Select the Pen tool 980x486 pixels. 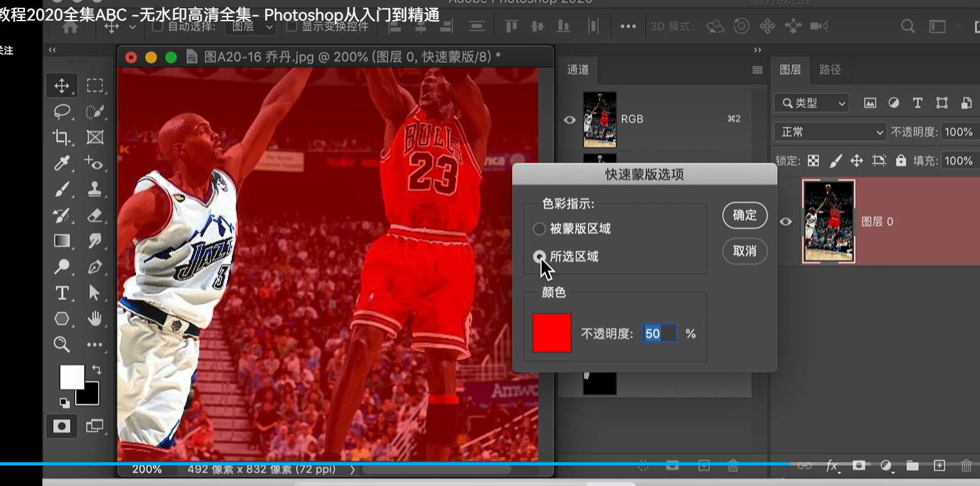[x=95, y=266]
